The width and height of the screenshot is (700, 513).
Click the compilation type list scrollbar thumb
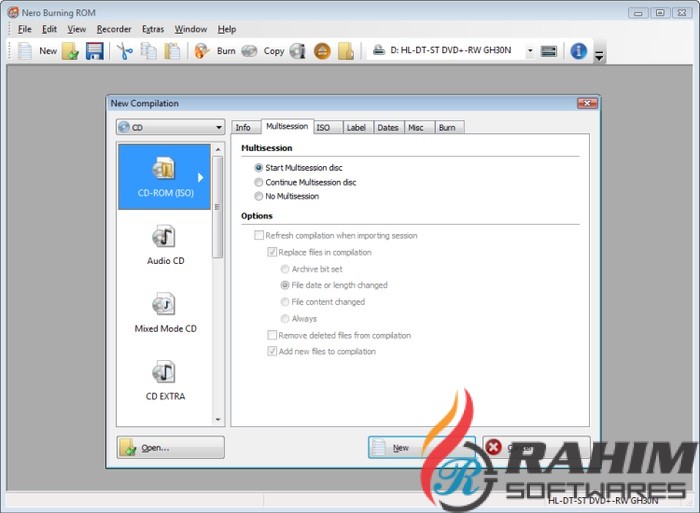pyautogui.click(x=218, y=207)
